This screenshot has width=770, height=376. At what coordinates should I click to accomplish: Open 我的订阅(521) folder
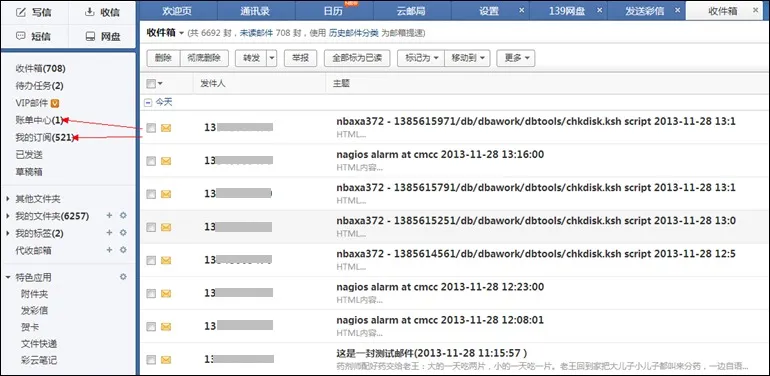[x=45, y=137]
